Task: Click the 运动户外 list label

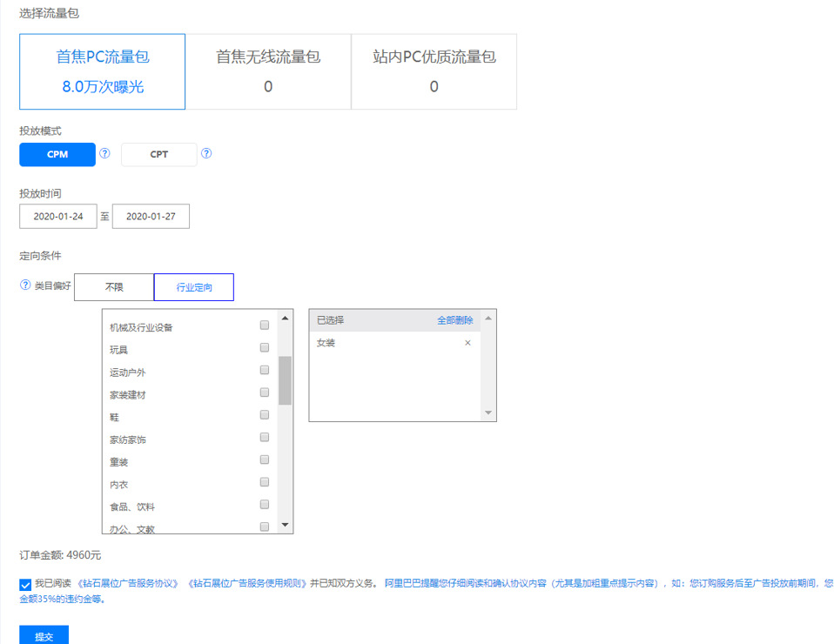Action: 128,372
